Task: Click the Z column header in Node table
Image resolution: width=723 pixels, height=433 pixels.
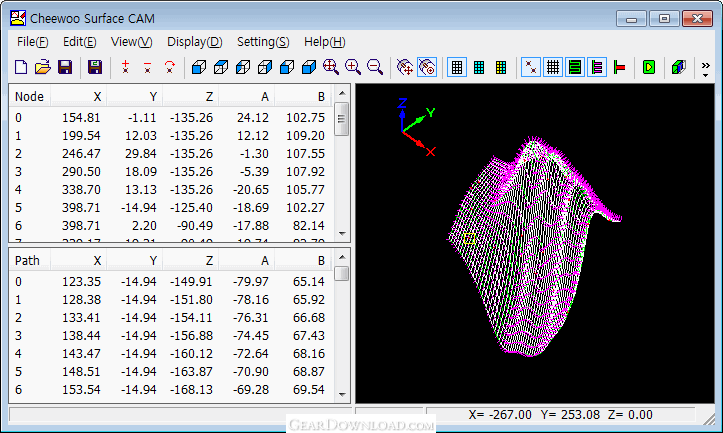Action: (190, 96)
